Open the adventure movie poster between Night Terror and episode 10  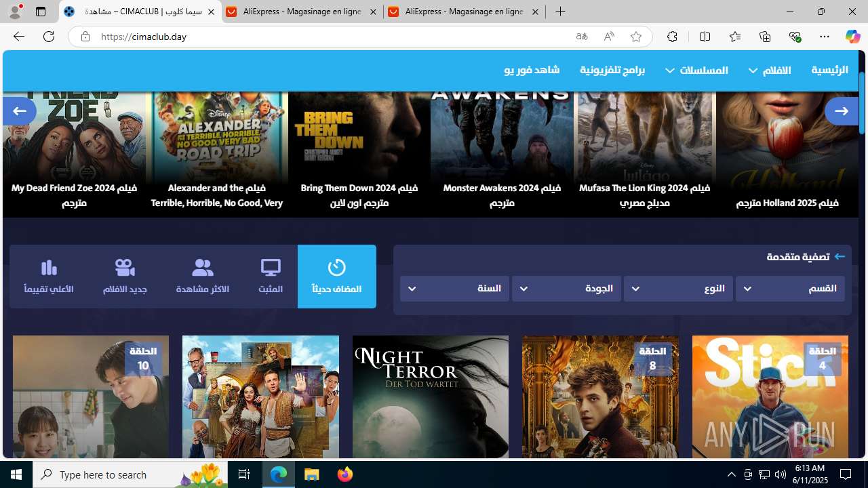click(260, 396)
